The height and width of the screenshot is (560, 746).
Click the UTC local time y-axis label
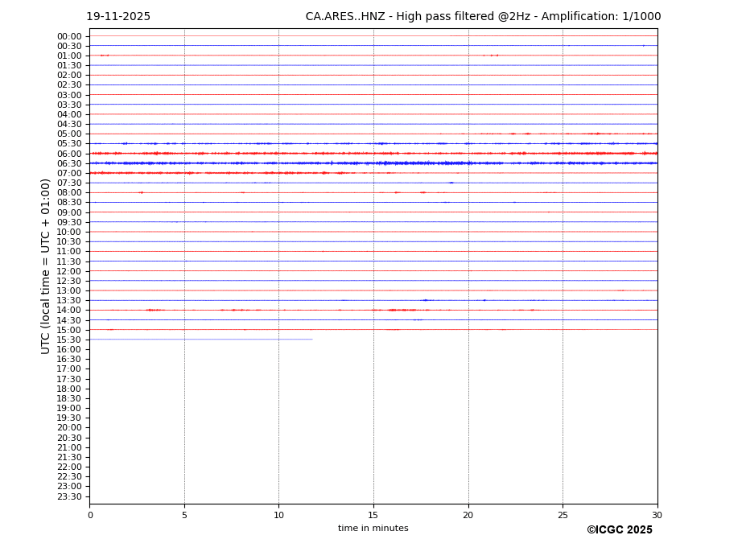tap(46, 266)
